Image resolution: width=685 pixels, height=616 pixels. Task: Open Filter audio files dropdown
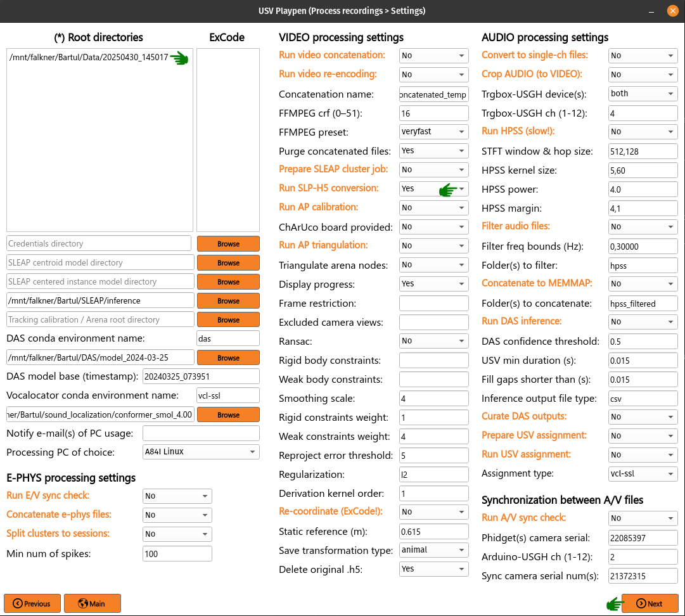pos(643,227)
